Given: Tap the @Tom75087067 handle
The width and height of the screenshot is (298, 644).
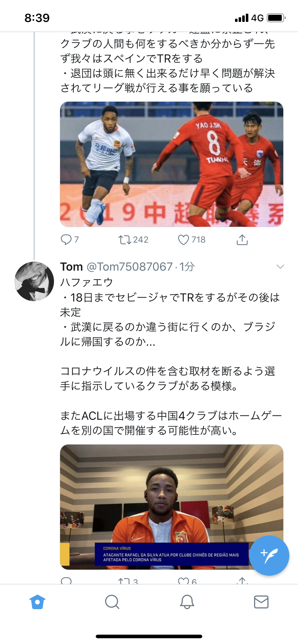Looking at the screenshot, I should [130, 267].
